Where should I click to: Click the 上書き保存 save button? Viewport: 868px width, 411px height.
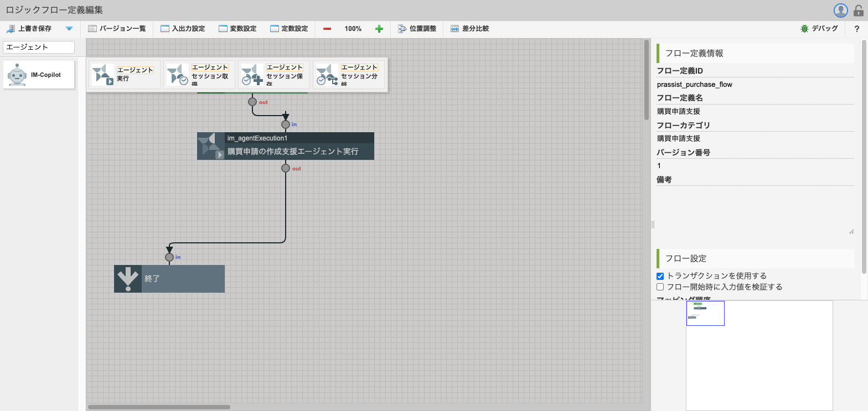pos(29,29)
